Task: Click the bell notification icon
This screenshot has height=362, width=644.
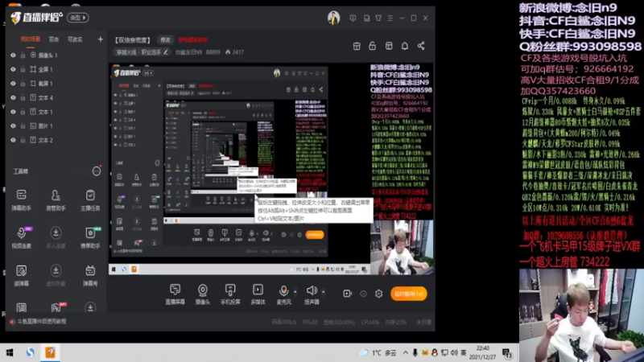Action: coord(405,46)
